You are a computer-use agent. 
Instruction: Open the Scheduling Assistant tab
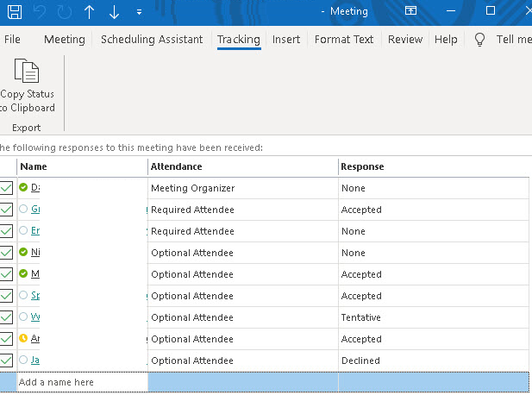tap(152, 40)
